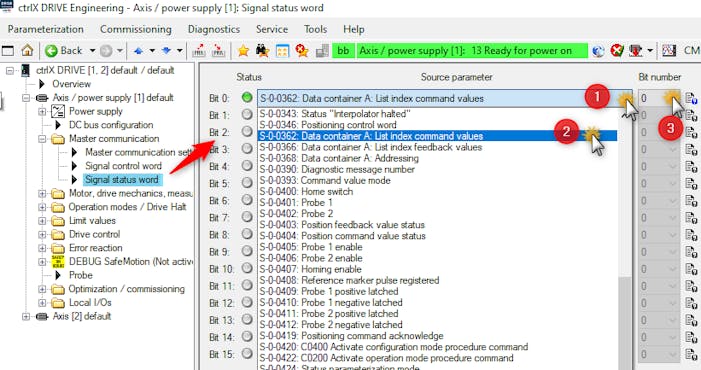
Task: Choose S-0-0346 Positioning control word
Action: coord(328,125)
